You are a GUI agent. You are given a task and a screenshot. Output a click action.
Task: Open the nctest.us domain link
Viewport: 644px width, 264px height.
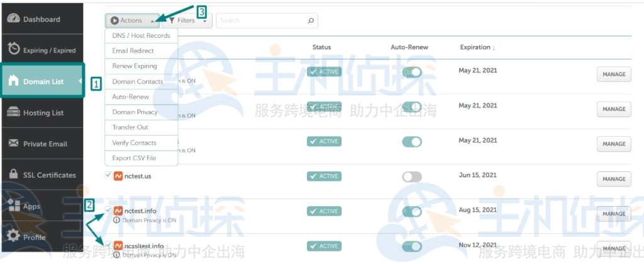coord(138,176)
